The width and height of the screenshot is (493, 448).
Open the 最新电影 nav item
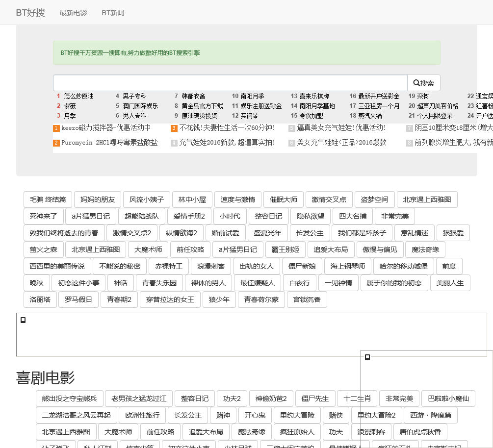73,13
